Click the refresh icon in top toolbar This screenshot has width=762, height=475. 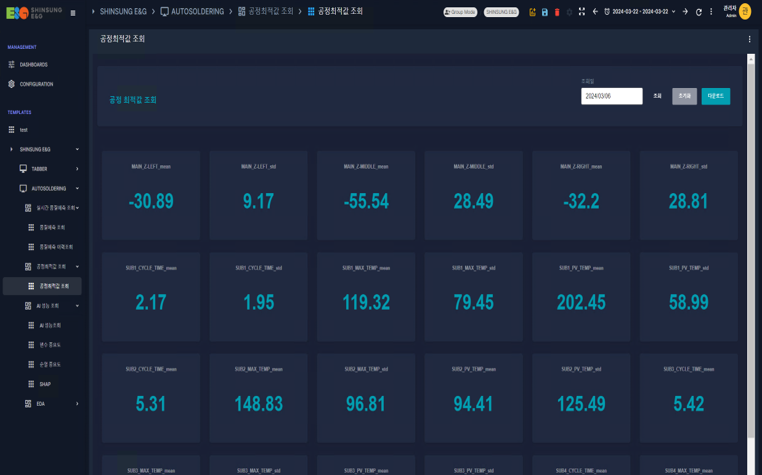tap(699, 12)
